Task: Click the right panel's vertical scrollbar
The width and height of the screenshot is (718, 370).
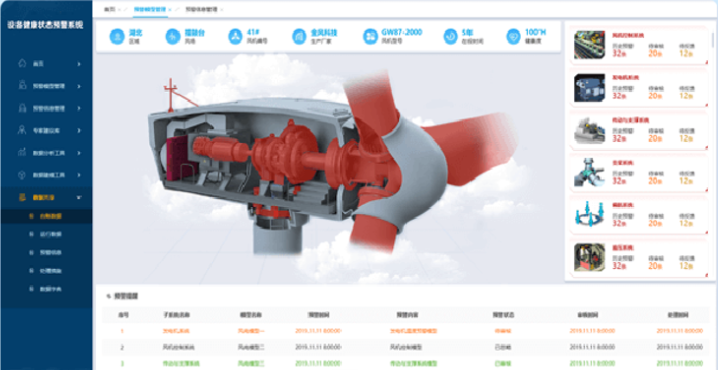Action: (x=713, y=40)
